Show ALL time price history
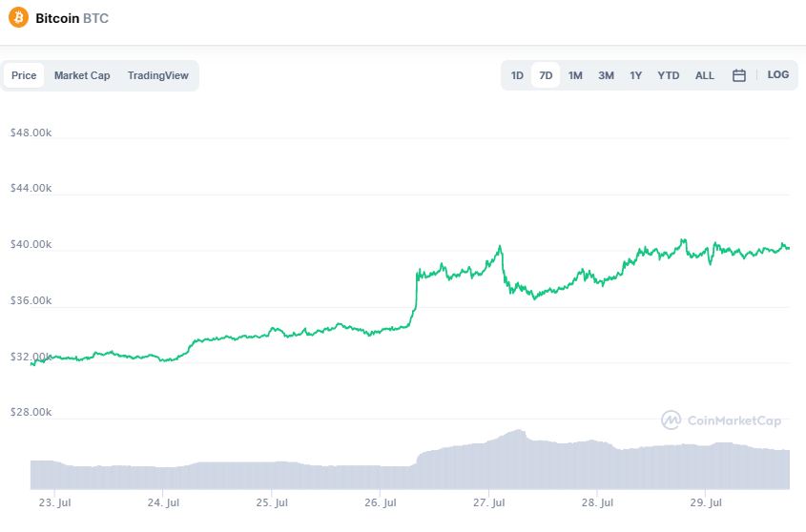806x532 pixels. coord(704,75)
